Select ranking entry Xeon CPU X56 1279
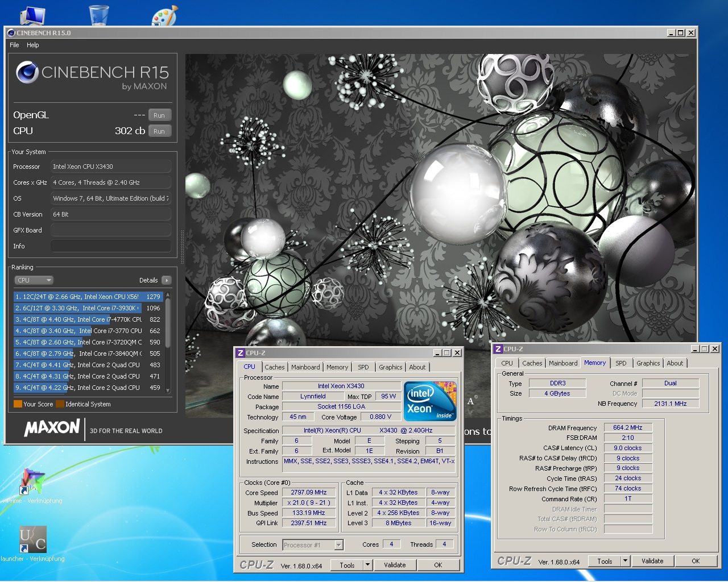 (88, 297)
